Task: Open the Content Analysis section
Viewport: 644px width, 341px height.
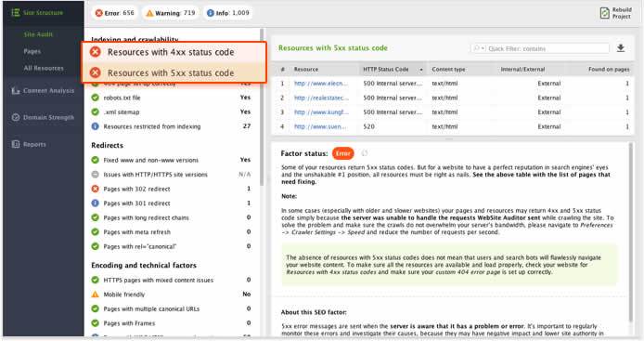Action: pos(48,90)
